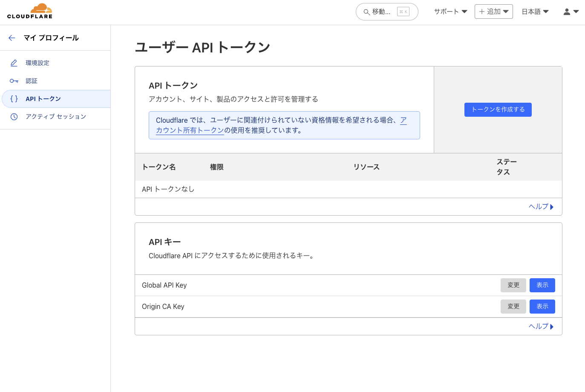Open the サポート dropdown

click(x=449, y=12)
